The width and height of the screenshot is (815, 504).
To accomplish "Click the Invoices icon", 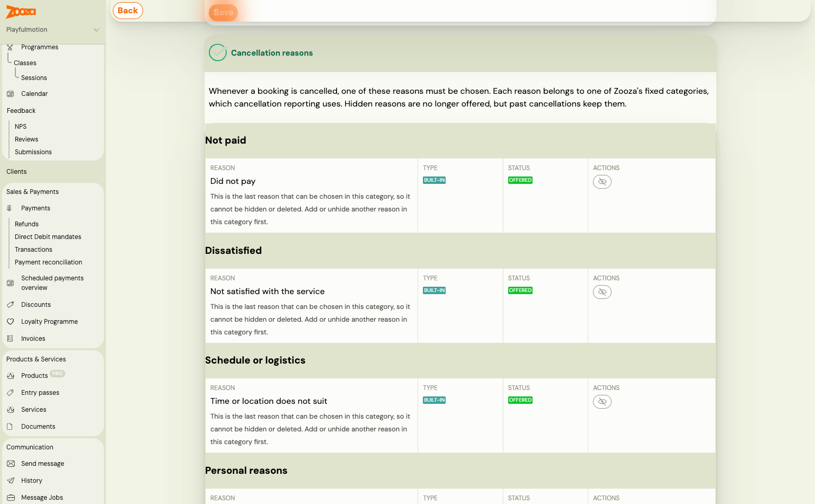I will (10, 339).
